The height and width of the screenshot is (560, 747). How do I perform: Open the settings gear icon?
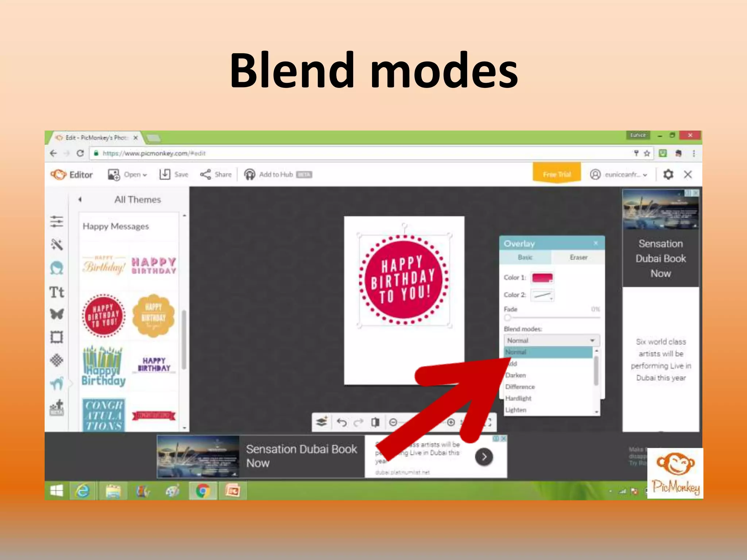point(668,174)
